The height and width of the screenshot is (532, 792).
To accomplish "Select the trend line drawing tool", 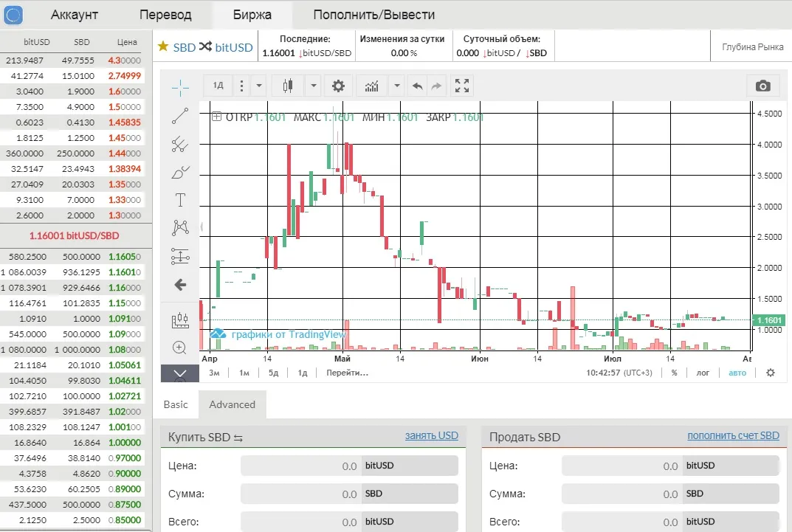I will (180, 116).
